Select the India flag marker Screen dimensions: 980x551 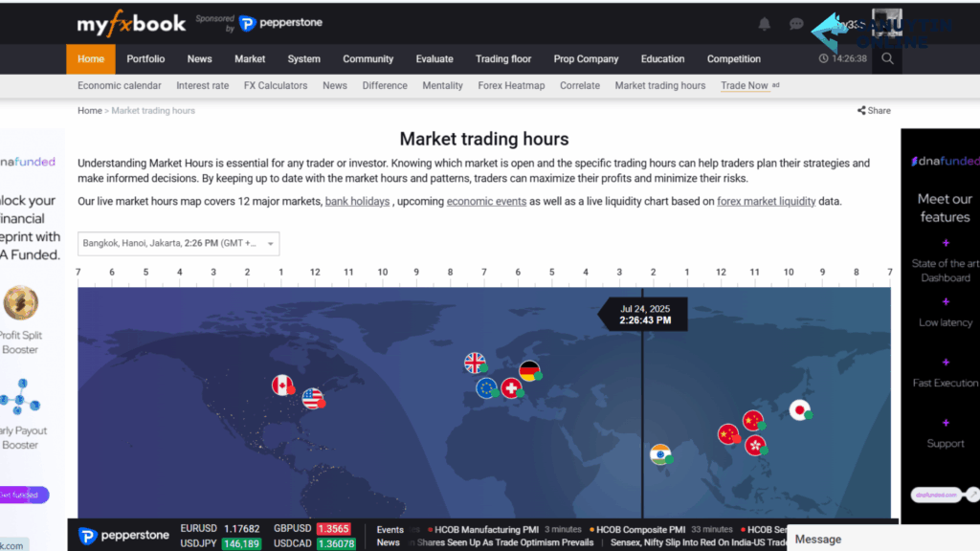(661, 454)
